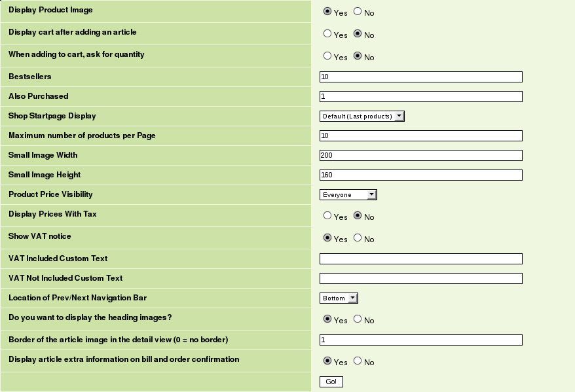Select Yes for Display Product Image
Viewport: 575px width, 392px height.
pos(327,12)
